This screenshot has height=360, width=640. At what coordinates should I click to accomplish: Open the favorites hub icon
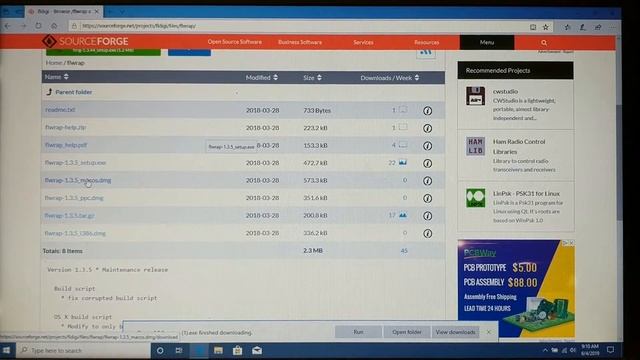pos(567,27)
